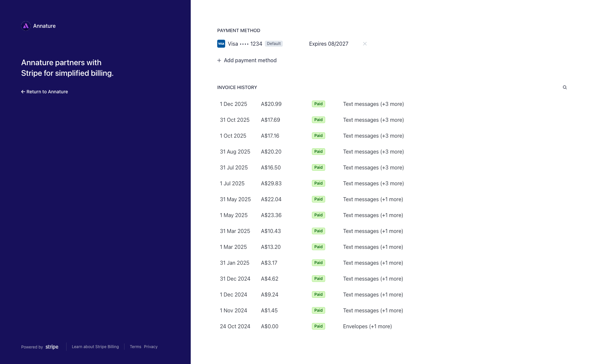The width and height of the screenshot is (596, 364).
Task: Click Envelopes (+1 more) description
Action: tap(368, 326)
